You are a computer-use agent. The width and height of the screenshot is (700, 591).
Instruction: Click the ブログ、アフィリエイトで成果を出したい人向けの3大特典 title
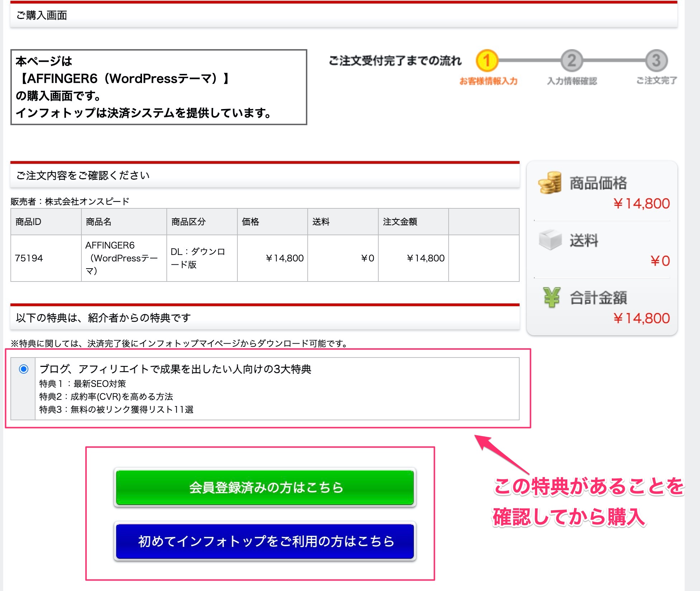tap(175, 369)
